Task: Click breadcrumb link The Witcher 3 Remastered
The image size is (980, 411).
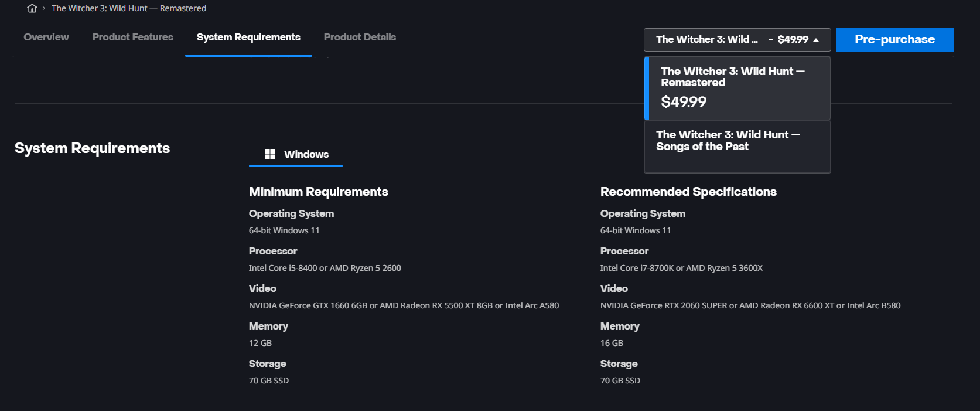Action: point(129,8)
